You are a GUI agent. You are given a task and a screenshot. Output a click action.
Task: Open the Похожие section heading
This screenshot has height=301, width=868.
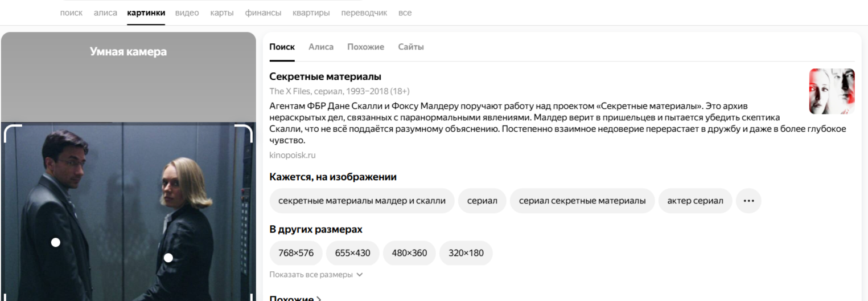(x=295, y=298)
